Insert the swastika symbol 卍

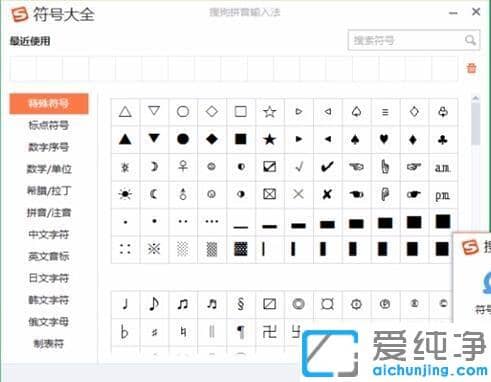point(269,332)
